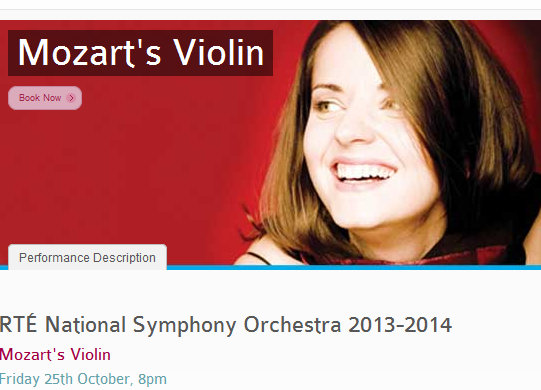Click the word Orchestra in the main heading
The height and width of the screenshot is (390, 541).
(x=293, y=325)
